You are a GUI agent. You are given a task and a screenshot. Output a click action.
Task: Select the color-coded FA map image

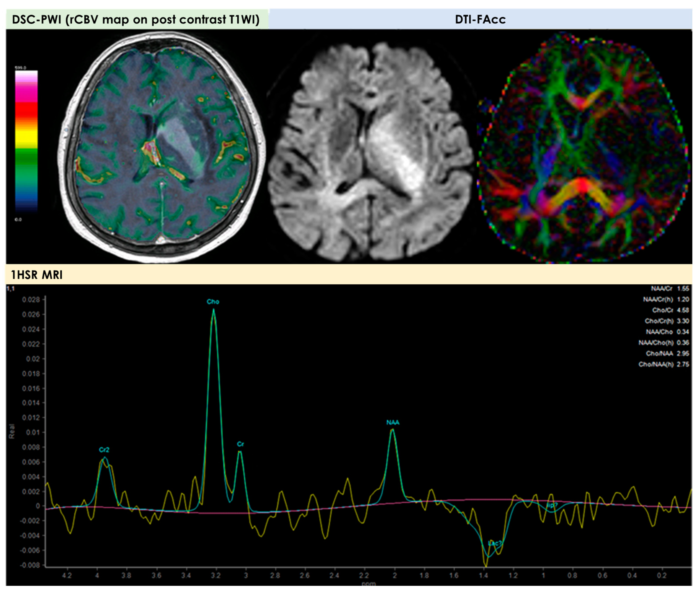tap(583, 148)
